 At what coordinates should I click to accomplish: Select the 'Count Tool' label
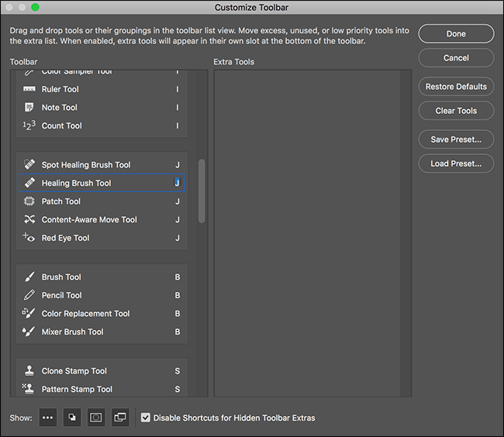[62, 126]
